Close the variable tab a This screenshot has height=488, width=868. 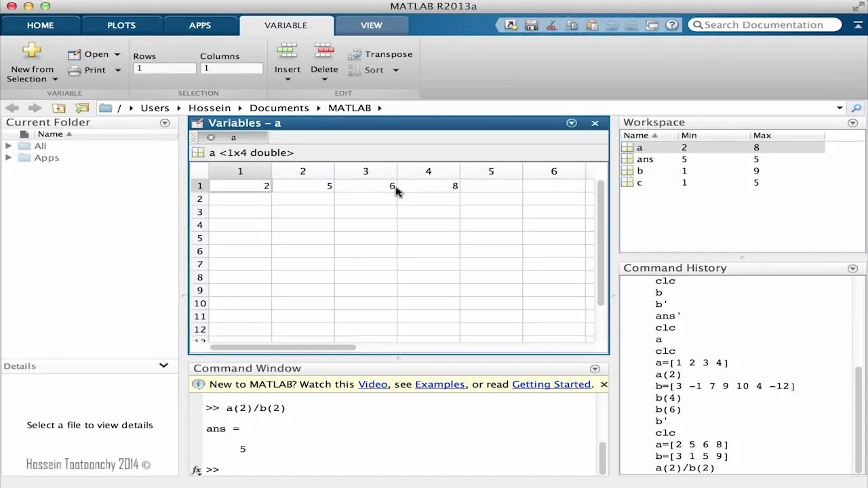pos(211,137)
